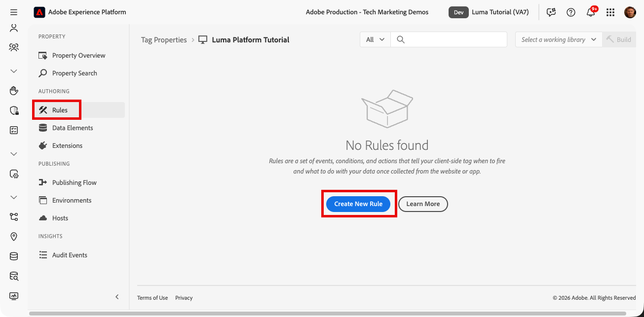This screenshot has height=317, width=644.
Task: Open the hand privacy icon in left rail
Action: coord(14,91)
